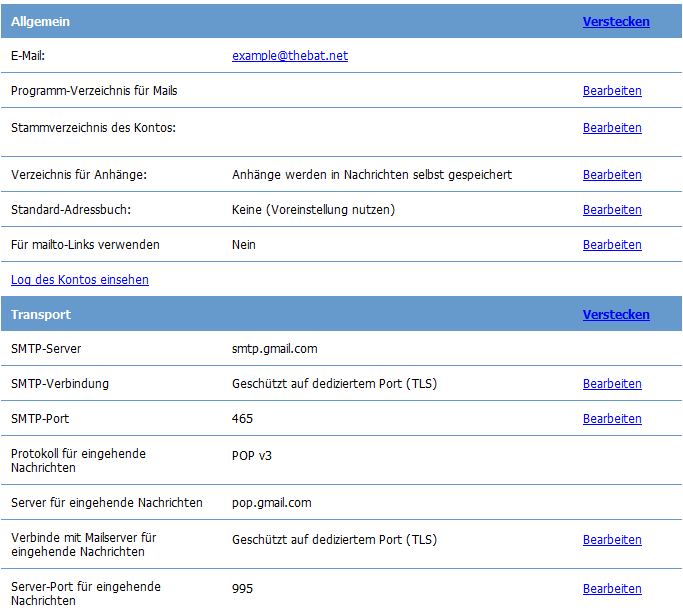Image resolution: width=683 pixels, height=610 pixels.
Task: Collapse the Transport section via Verstecken
Action: [616, 314]
